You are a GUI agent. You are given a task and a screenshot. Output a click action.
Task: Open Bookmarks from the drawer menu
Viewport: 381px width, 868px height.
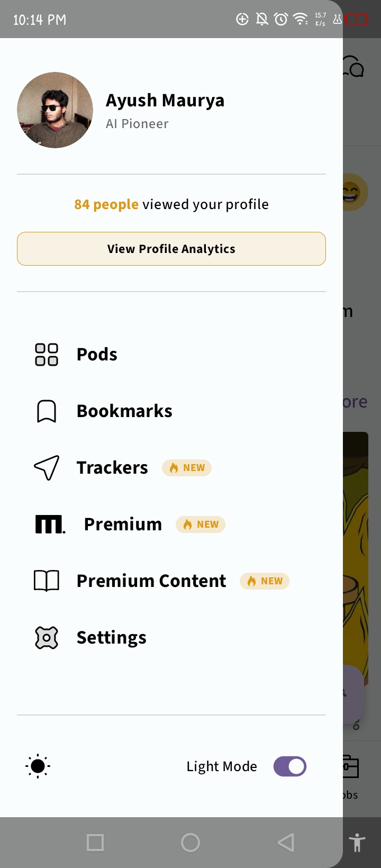click(x=124, y=411)
